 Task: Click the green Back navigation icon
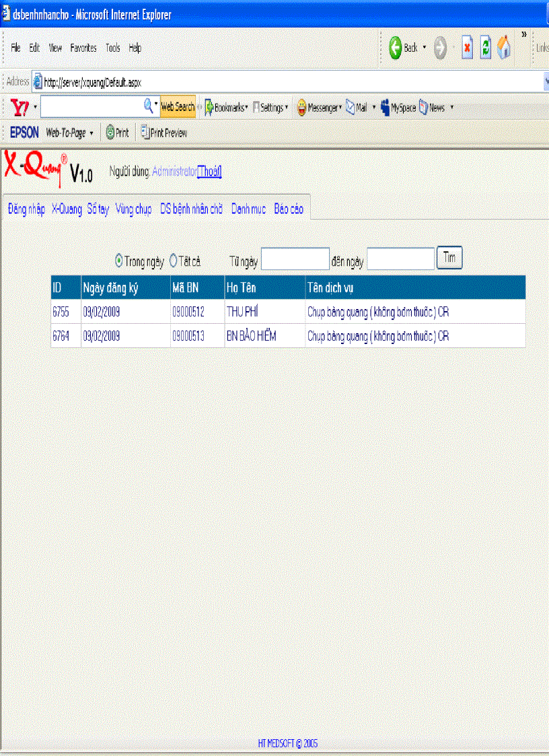click(396, 47)
